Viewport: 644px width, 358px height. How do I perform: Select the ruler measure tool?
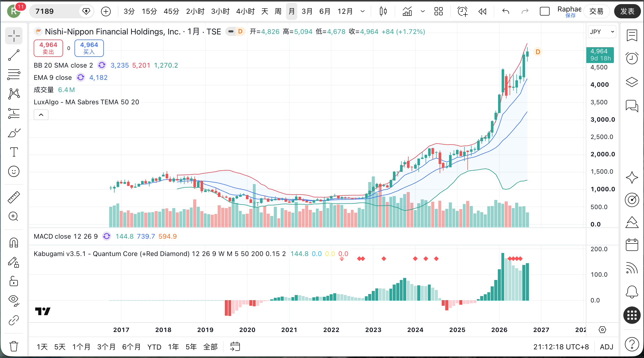pos(14,197)
